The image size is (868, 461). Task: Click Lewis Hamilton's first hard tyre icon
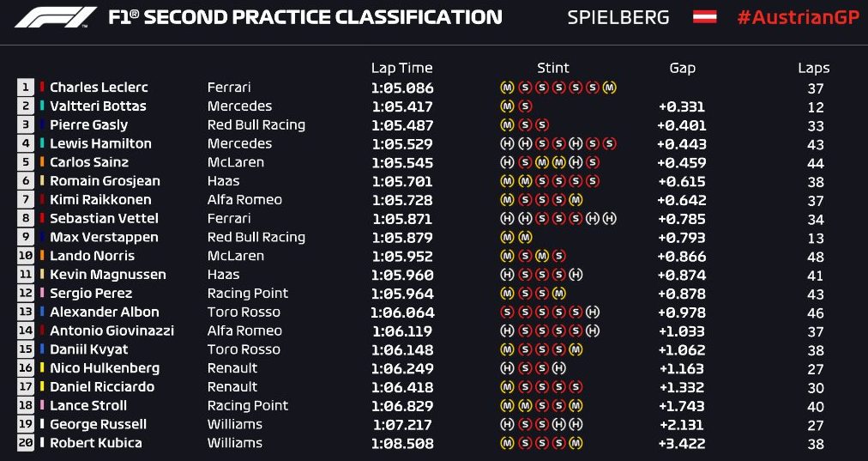[507, 143]
